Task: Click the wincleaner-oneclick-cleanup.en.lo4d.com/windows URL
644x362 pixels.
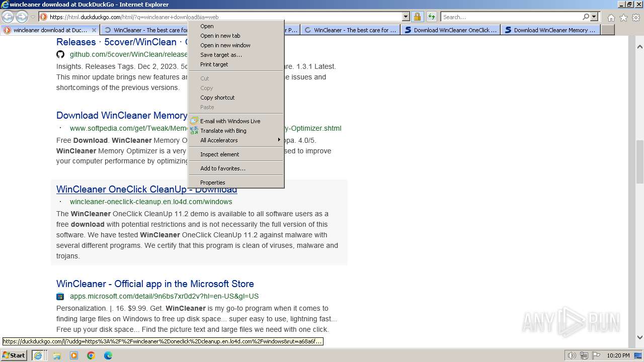Action: (x=151, y=202)
